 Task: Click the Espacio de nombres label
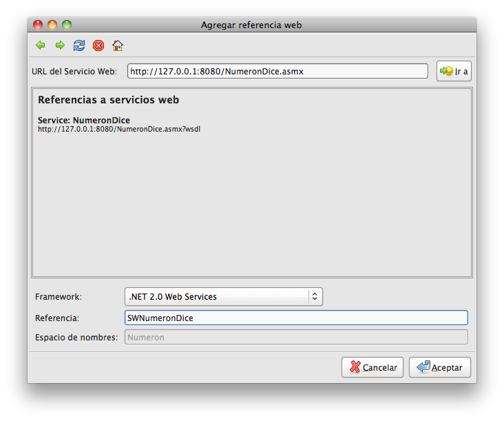click(x=76, y=338)
